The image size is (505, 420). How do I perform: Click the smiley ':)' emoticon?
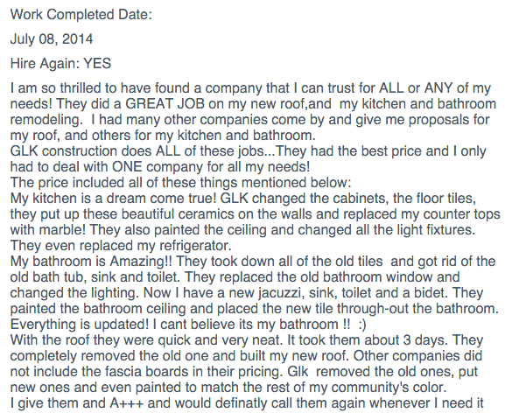(x=362, y=325)
